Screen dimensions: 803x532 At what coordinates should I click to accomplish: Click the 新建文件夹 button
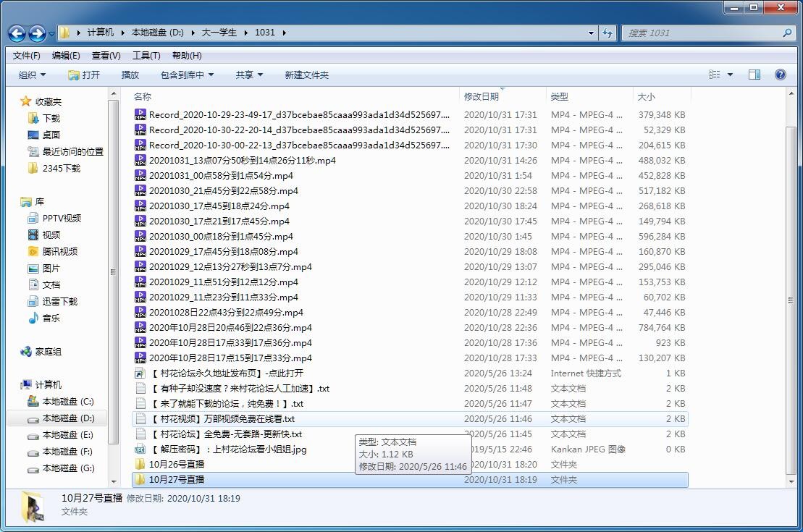306,75
